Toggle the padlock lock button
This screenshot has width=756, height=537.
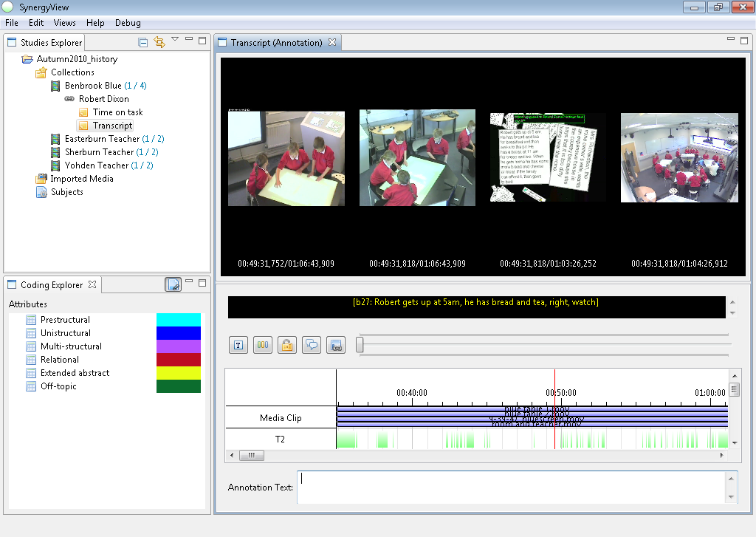287,345
